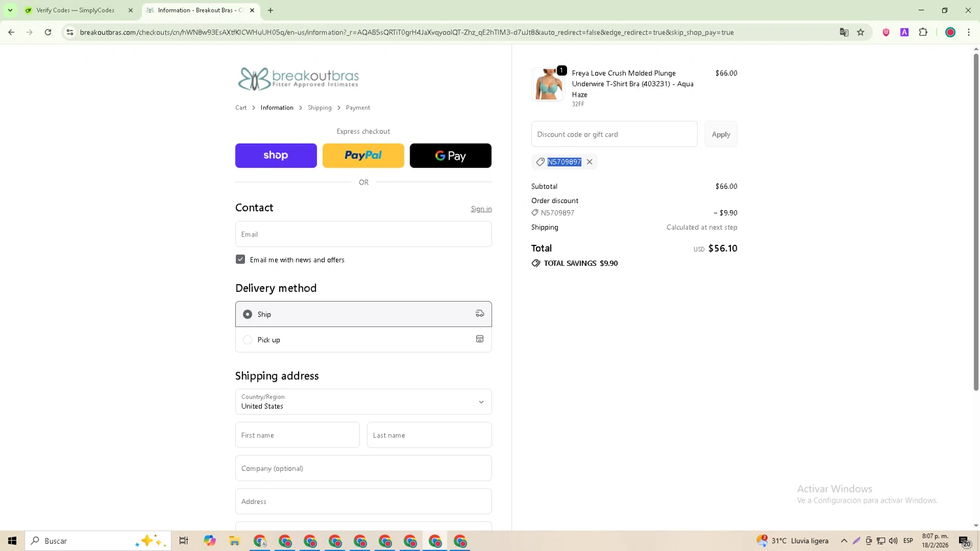The height and width of the screenshot is (551, 980).
Task: Click the translate page icon
Action: click(843, 32)
